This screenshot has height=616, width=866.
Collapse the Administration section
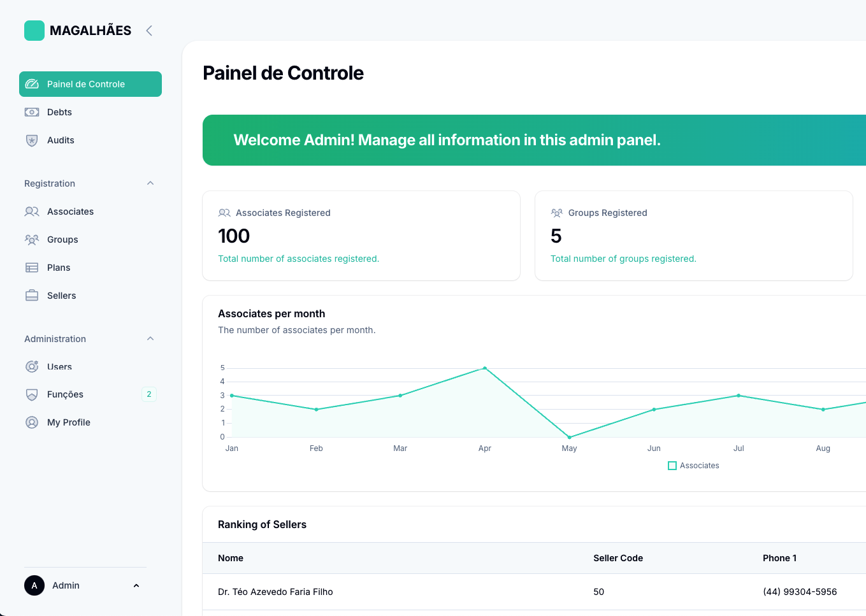coord(150,338)
